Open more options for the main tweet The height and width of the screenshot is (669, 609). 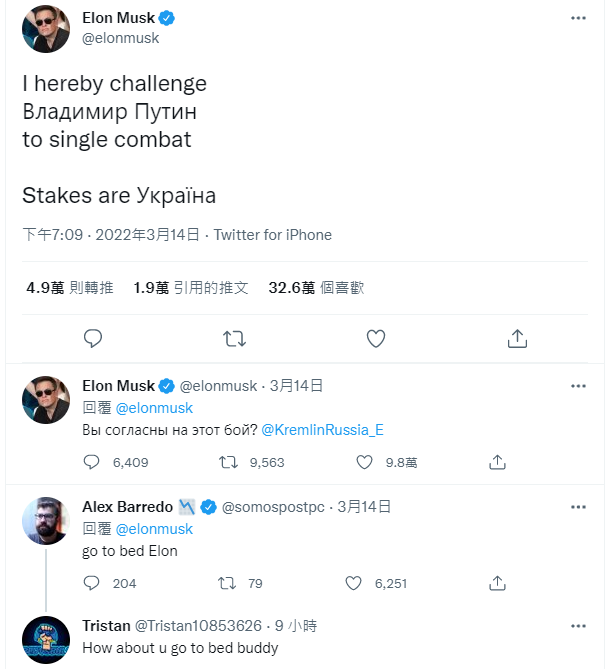tap(578, 18)
